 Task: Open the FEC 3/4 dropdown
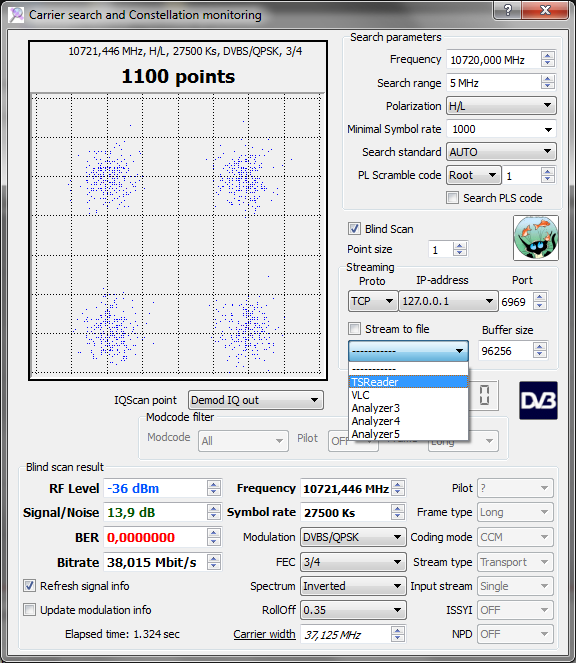tap(353, 562)
